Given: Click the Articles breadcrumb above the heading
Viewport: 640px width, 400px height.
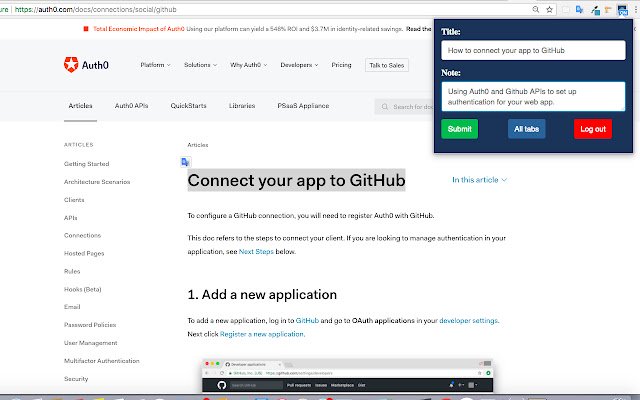Looking at the screenshot, I should (x=198, y=145).
